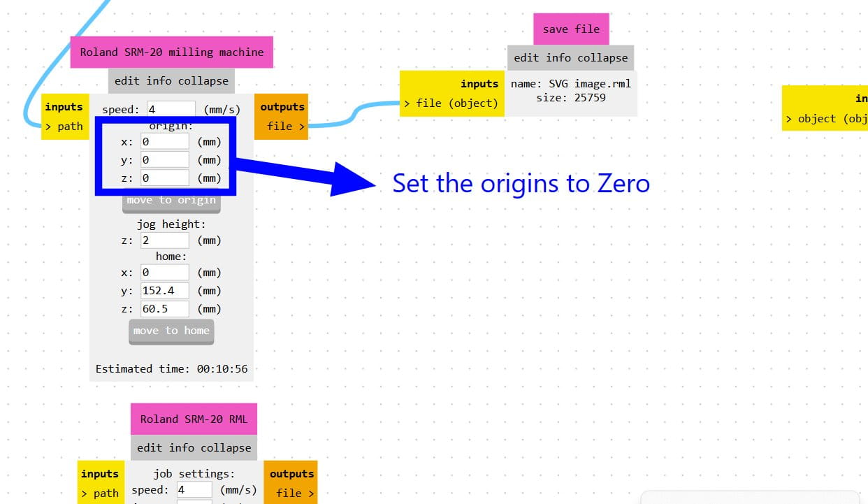Click the move to origin button

click(171, 201)
